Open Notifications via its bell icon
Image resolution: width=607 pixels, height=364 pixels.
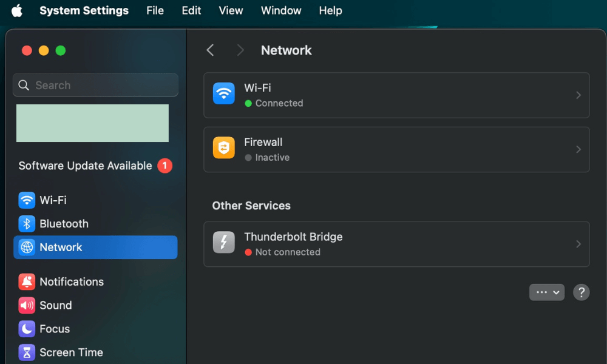(27, 282)
